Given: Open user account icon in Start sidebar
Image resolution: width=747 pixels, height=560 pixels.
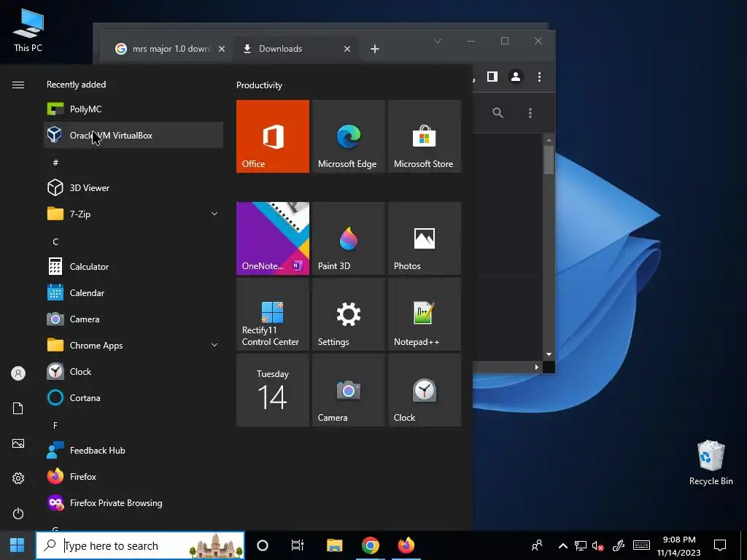Looking at the screenshot, I should click(18, 373).
